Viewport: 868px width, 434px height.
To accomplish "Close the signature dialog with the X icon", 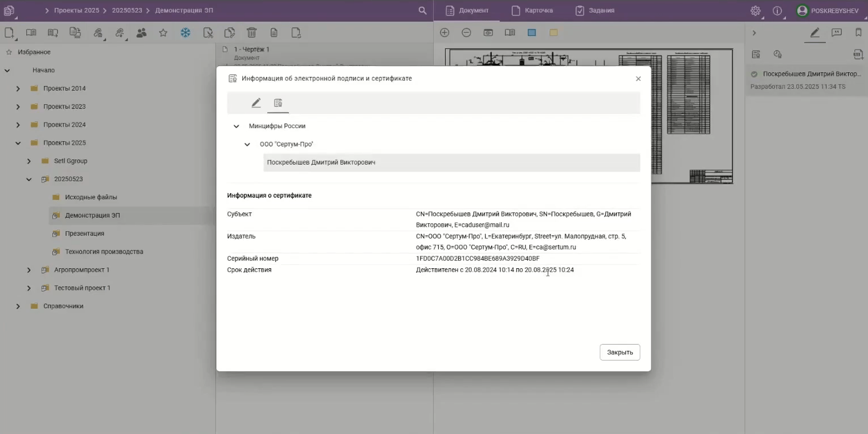I will point(638,79).
